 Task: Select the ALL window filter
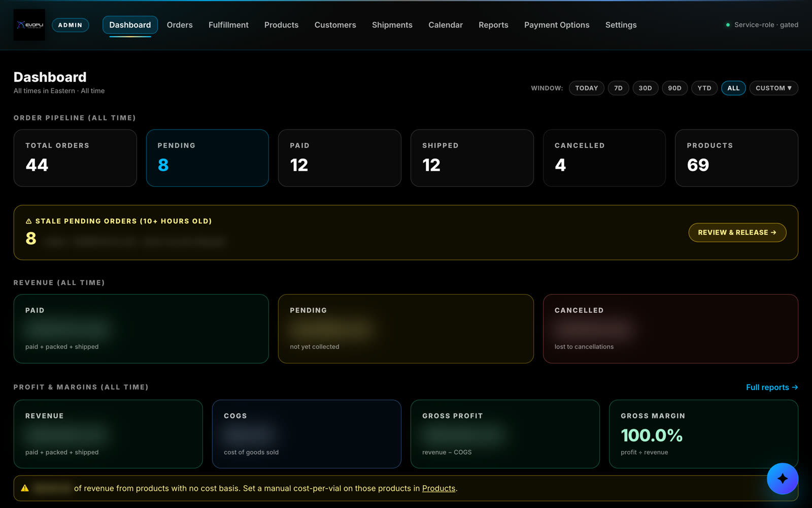pos(733,88)
